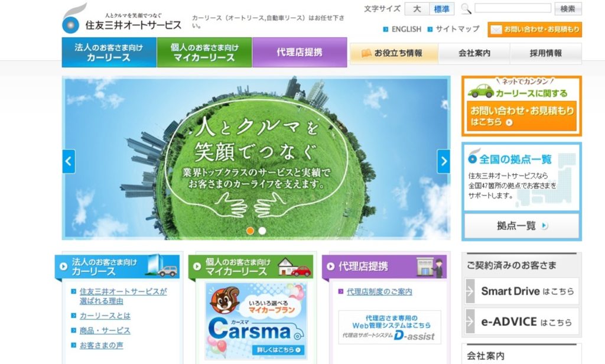
Task: Click the circle arrow icon in 代理店提携 header
Action: point(330,266)
